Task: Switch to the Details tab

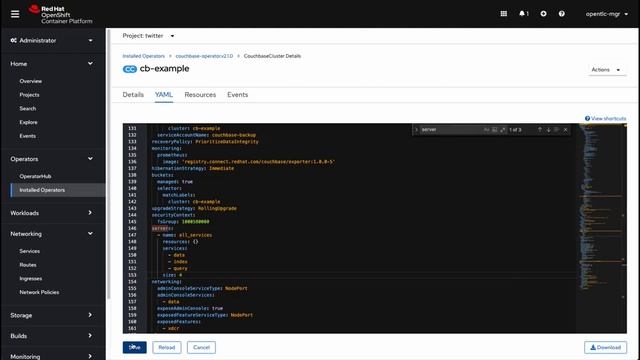Action: click(x=133, y=95)
